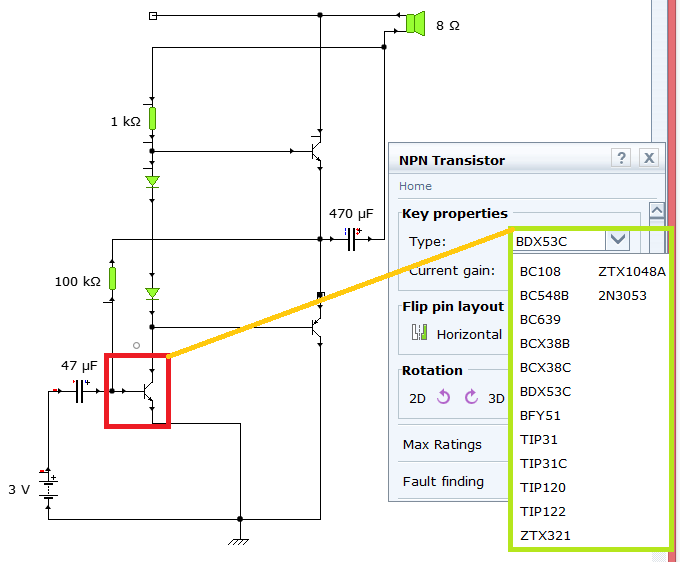The height and width of the screenshot is (562, 680).
Task: Choose BC548B from transistor type list
Action: (544, 296)
